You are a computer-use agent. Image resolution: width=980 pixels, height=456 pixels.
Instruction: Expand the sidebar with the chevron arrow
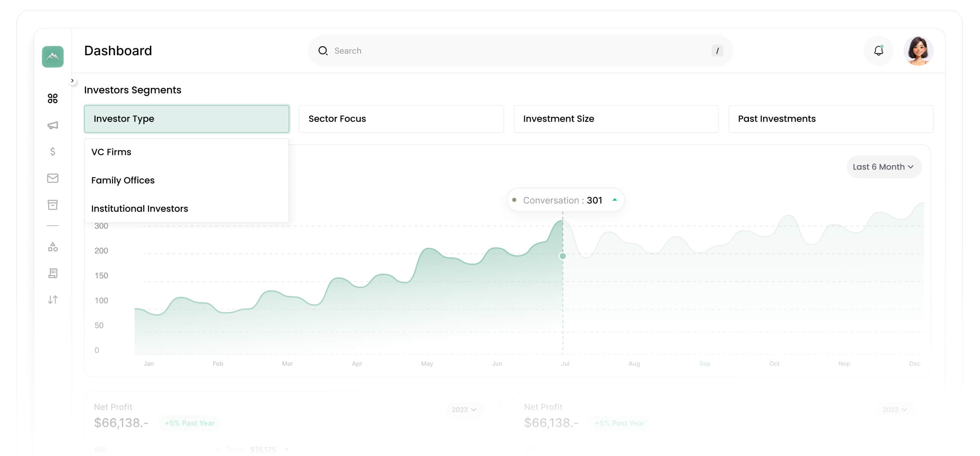pos(72,80)
